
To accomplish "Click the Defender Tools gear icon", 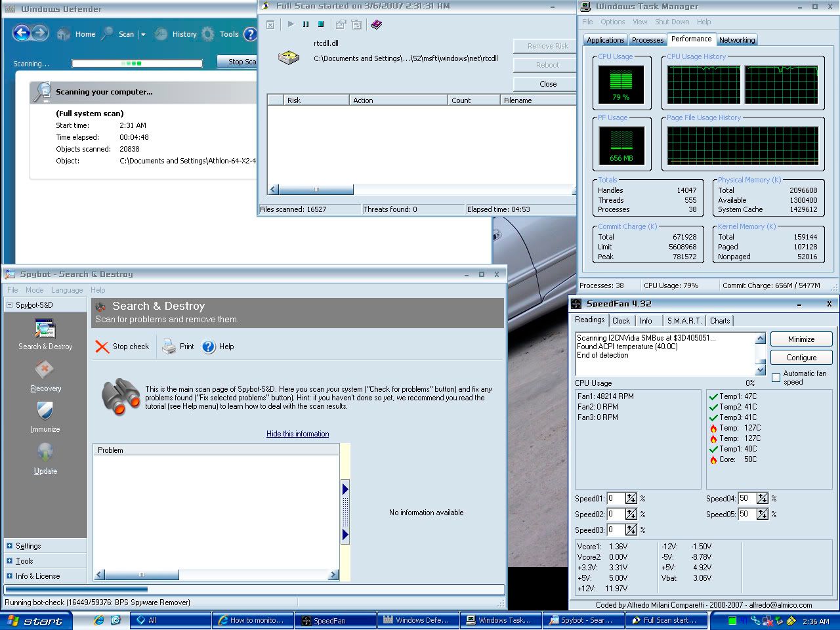I will 208,34.
